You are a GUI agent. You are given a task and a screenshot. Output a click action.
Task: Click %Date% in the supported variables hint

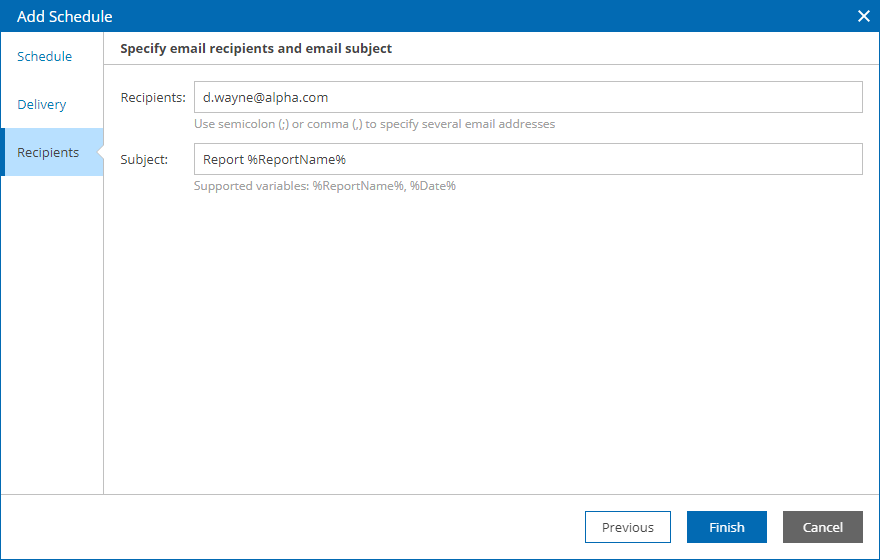433,186
